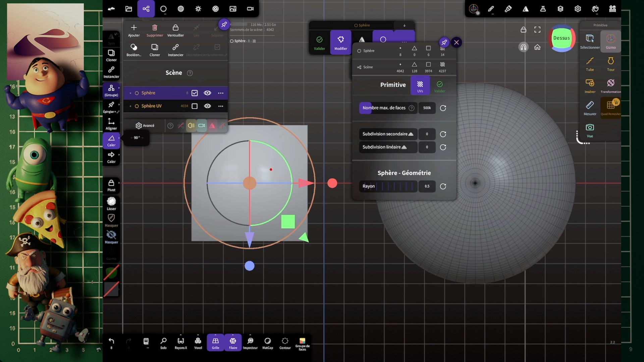The height and width of the screenshot is (362, 644).
Task: Open Sphère row three-dot menu
Action: pos(220,93)
